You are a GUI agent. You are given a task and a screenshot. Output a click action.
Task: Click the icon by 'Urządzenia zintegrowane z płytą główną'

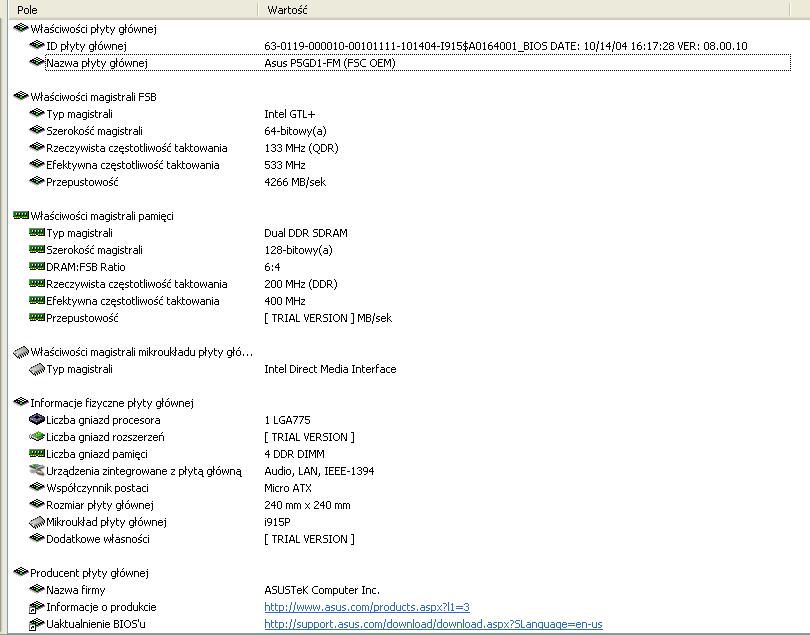pyautogui.click(x=37, y=470)
